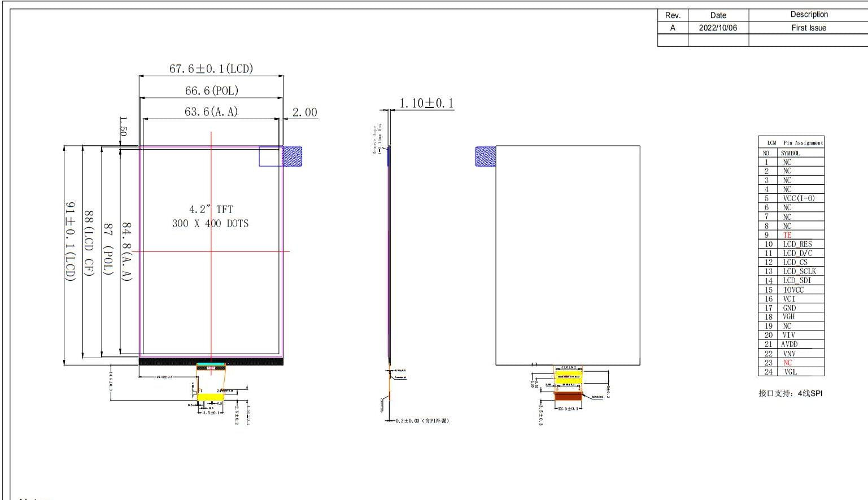This screenshot has height=500, width=868.
Task: Select the VCC(I-0) pin symbol
Action: click(x=799, y=198)
